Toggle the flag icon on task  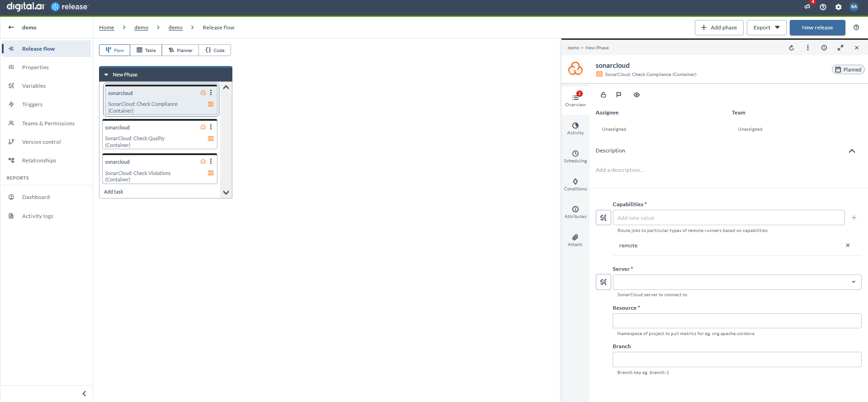619,95
